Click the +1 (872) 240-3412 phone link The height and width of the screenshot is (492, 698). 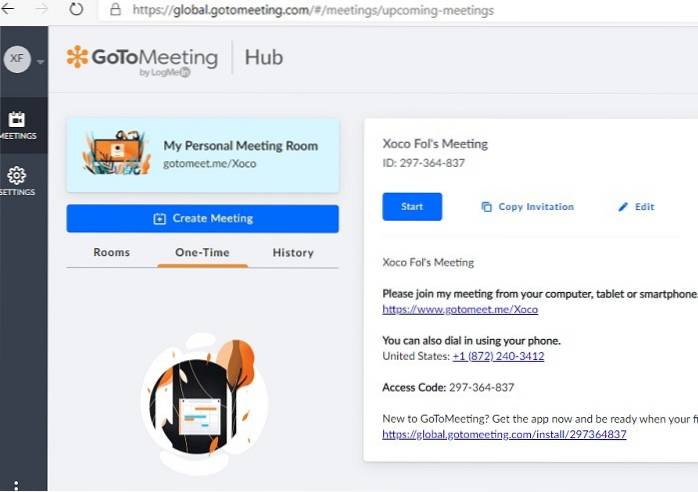click(x=498, y=356)
